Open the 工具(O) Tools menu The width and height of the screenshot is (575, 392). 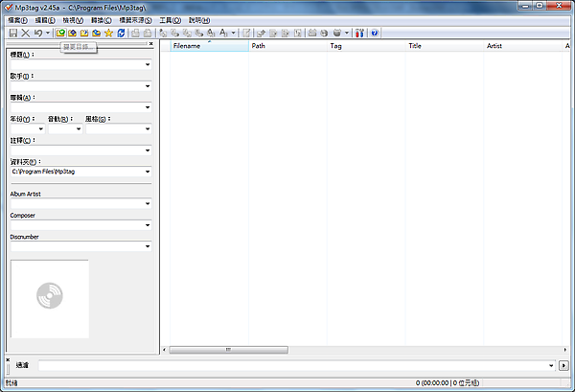tap(171, 20)
